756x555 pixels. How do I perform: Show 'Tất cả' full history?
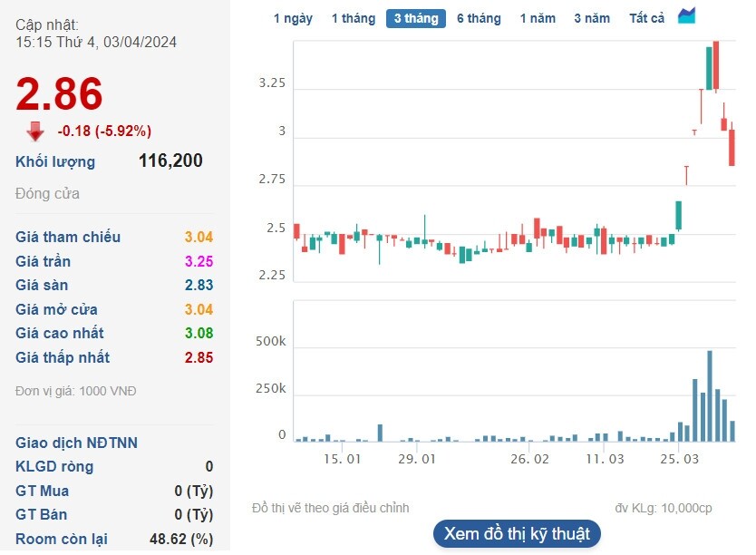coord(646,18)
